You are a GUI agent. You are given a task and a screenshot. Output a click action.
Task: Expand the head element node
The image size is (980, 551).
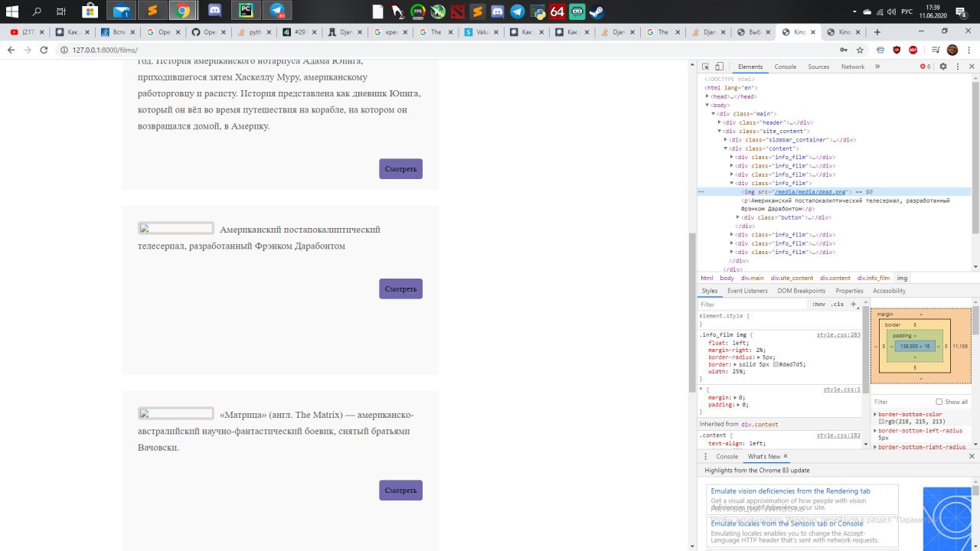click(707, 96)
